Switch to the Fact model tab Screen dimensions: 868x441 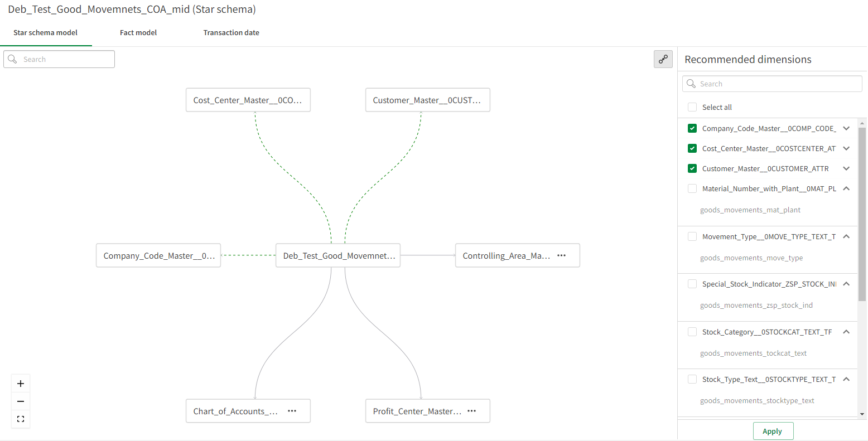tap(138, 33)
